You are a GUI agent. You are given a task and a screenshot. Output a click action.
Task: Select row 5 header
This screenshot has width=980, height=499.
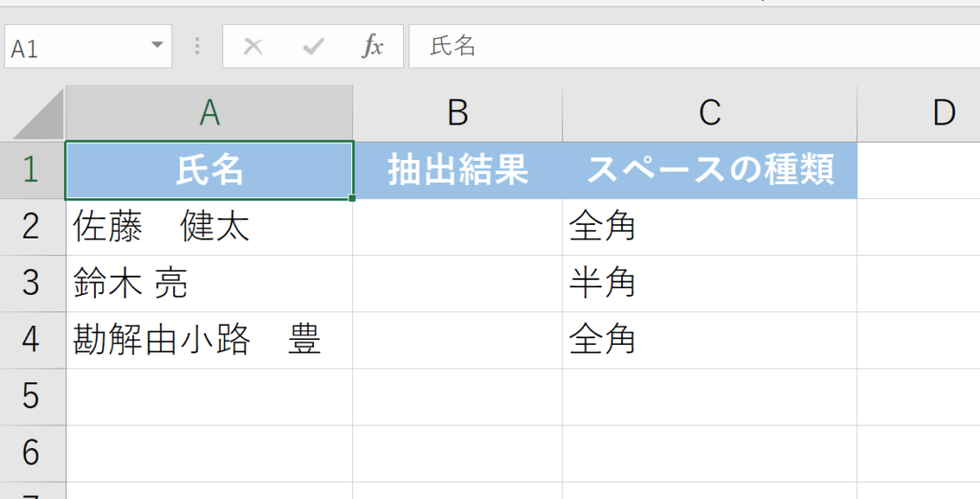32,397
